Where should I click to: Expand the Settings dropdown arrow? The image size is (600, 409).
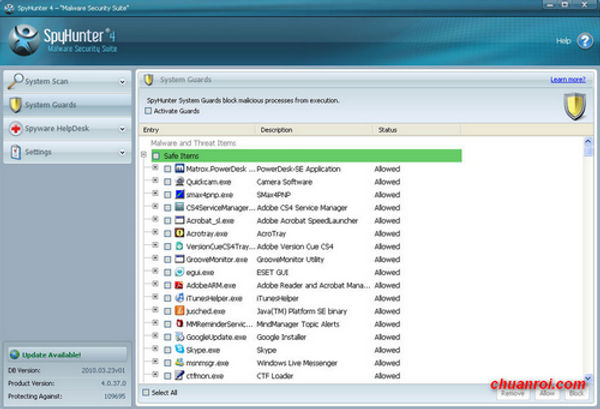122,153
